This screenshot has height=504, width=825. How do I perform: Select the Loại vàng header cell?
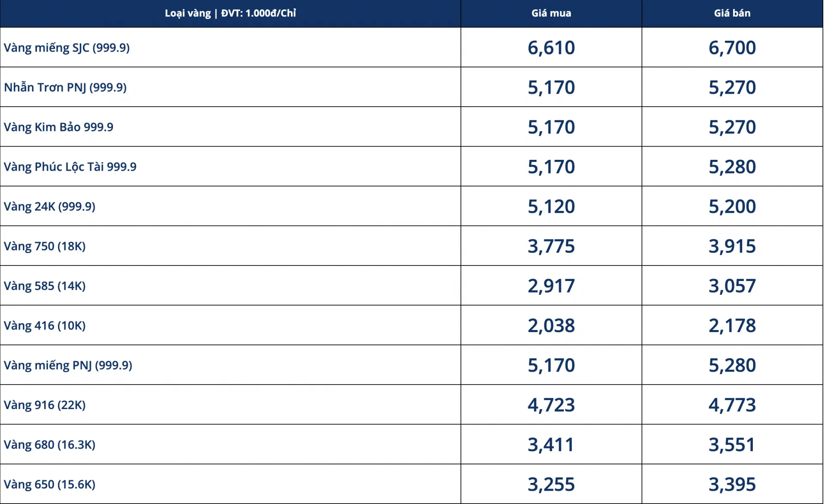pyautogui.click(x=230, y=13)
